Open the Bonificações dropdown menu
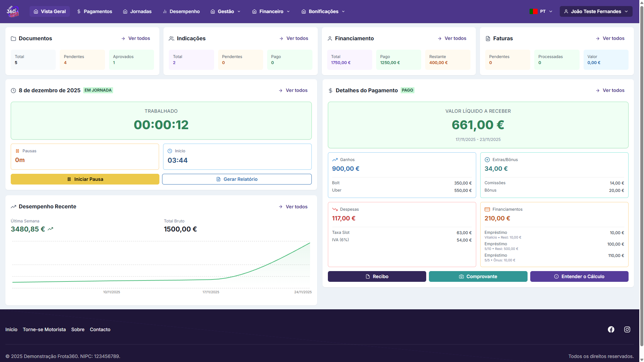The width and height of the screenshot is (644, 362). pos(323,11)
